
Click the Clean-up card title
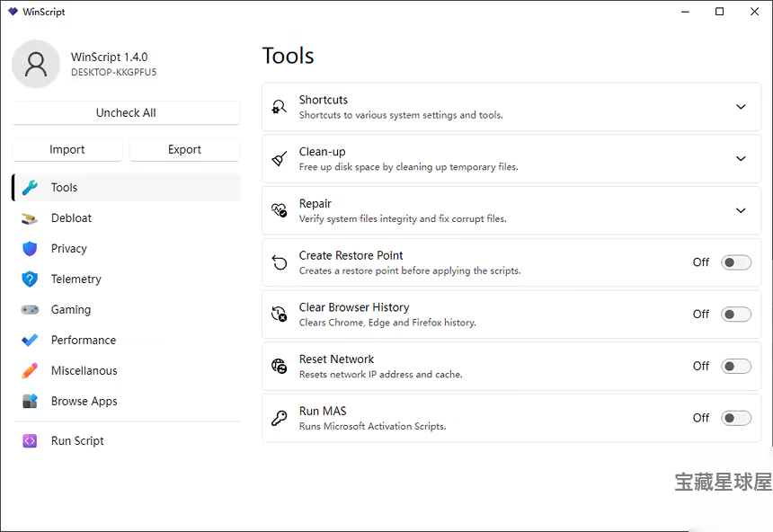click(x=323, y=152)
